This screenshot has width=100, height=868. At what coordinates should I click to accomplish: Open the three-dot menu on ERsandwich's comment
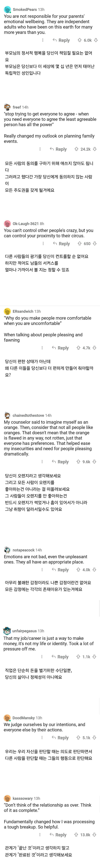pos(42,348)
